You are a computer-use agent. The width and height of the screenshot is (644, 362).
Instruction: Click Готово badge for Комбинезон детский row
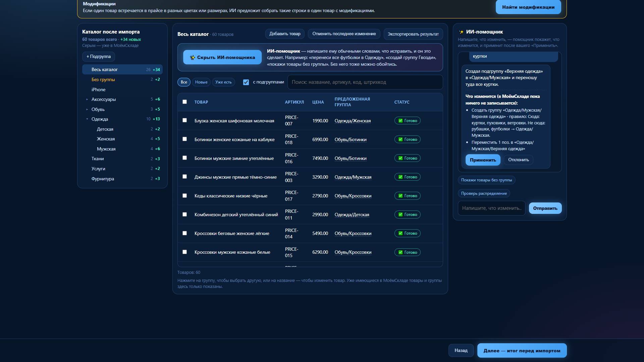407,215
